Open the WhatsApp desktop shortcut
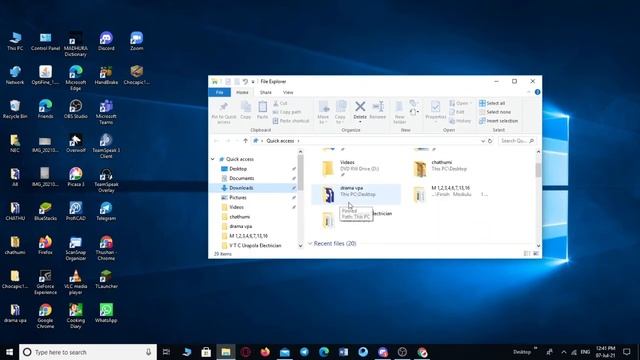This screenshot has height=360, width=640. 106,313
